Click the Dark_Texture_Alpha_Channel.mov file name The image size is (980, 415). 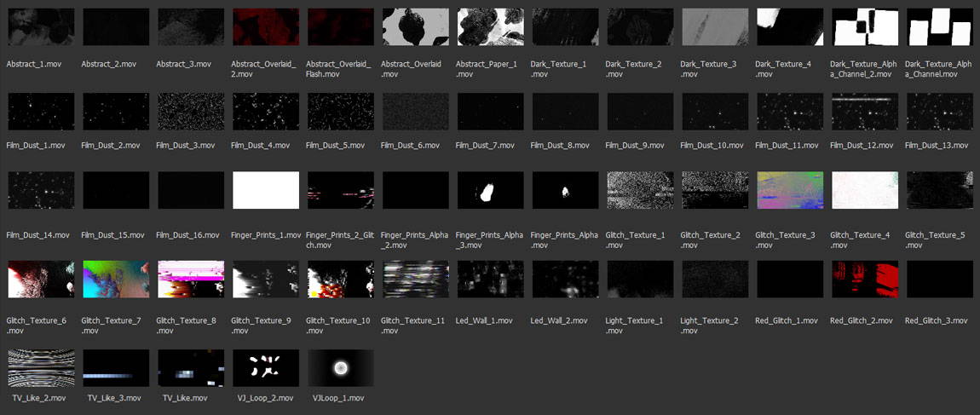tap(938, 69)
